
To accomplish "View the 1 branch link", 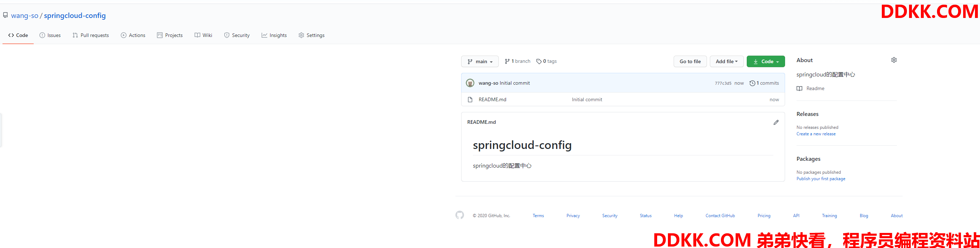I will (517, 61).
